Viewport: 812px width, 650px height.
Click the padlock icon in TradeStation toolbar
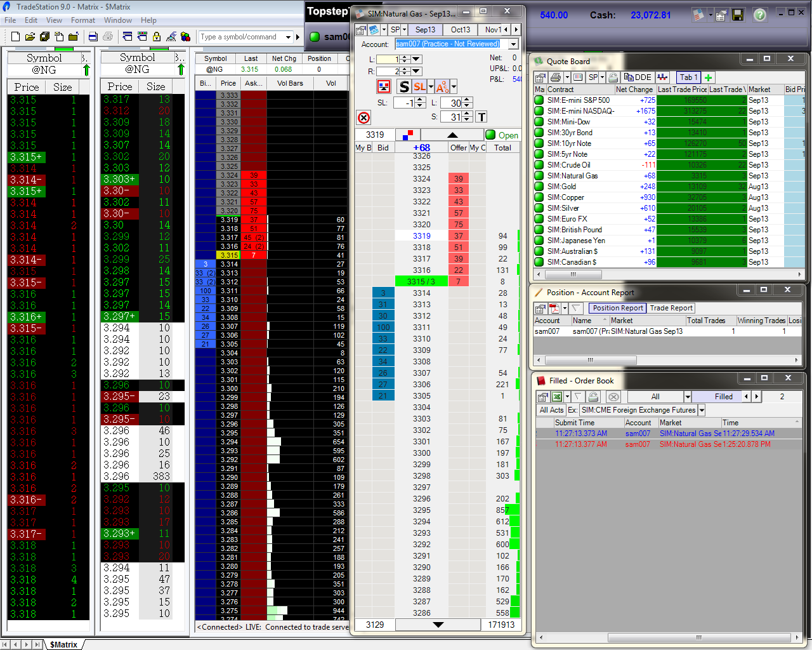(x=157, y=37)
